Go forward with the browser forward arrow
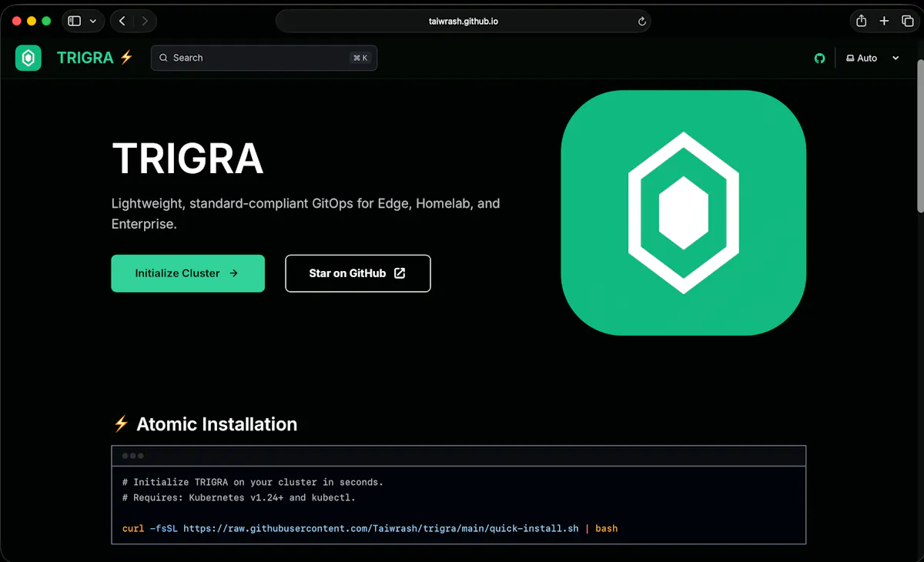924x562 pixels. click(x=145, y=21)
